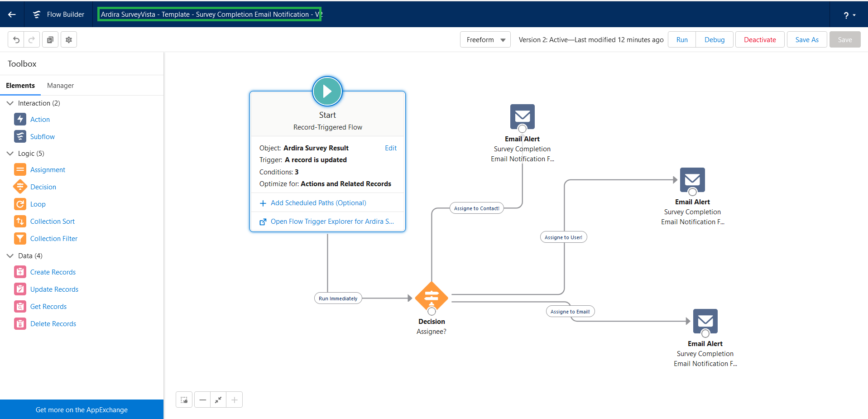Image resolution: width=868 pixels, height=419 pixels.
Task: Select the Action element in Toolbox
Action: pos(40,119)
